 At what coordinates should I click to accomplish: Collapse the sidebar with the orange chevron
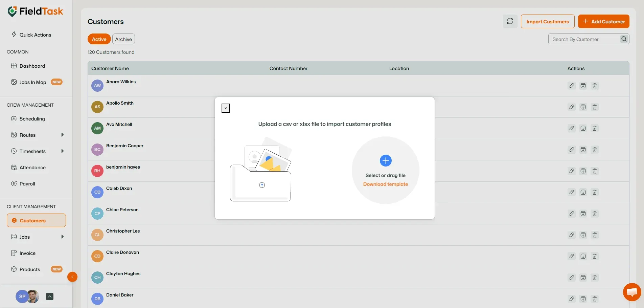tap(72, 277)
